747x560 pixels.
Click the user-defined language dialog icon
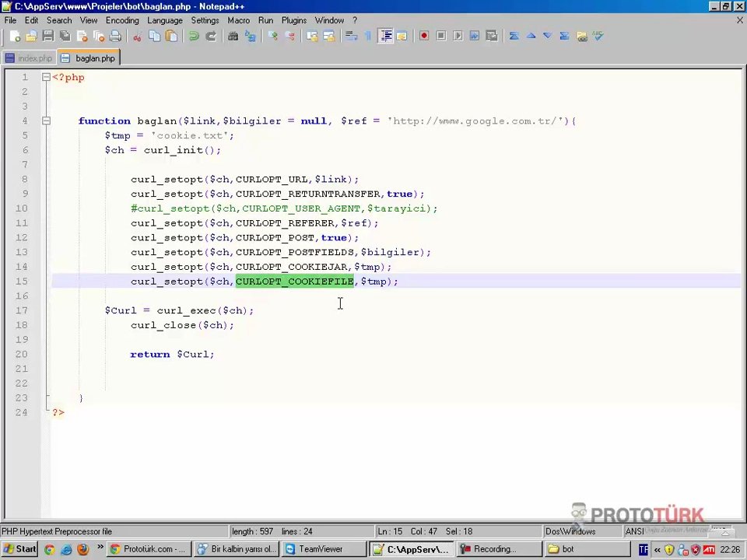[x=402, y=37]
